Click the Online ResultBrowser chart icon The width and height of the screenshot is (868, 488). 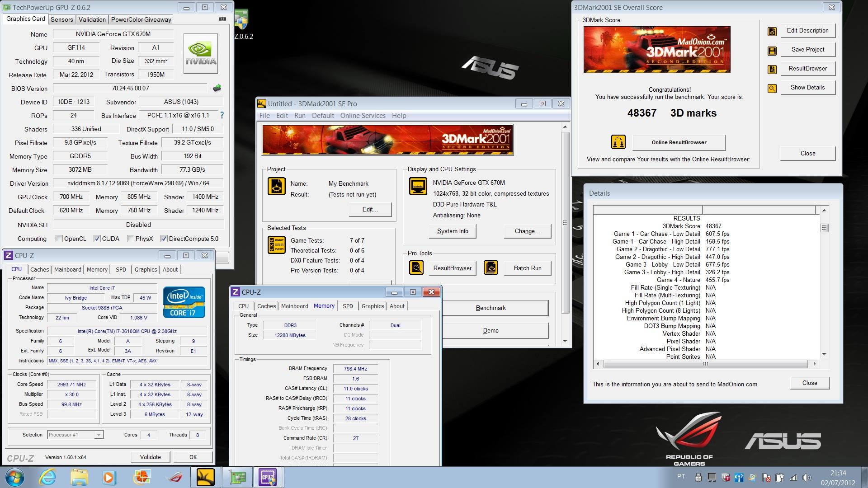[618, 142]
